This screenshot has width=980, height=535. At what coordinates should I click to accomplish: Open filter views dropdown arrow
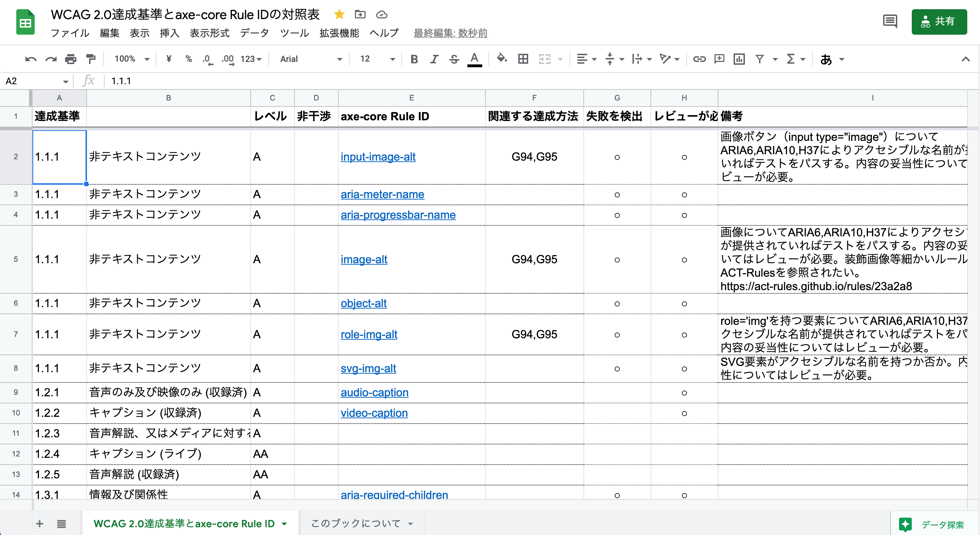(x=775, y=59)
